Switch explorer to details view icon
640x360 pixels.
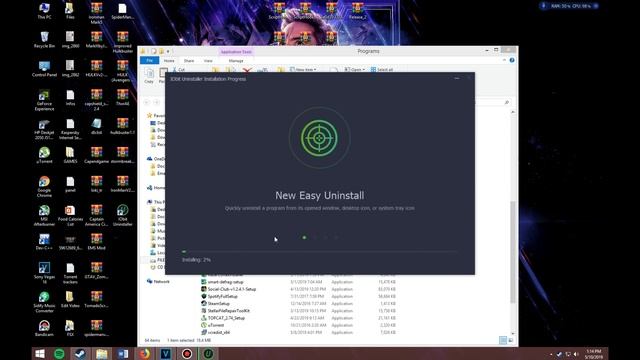coord(503,340)
